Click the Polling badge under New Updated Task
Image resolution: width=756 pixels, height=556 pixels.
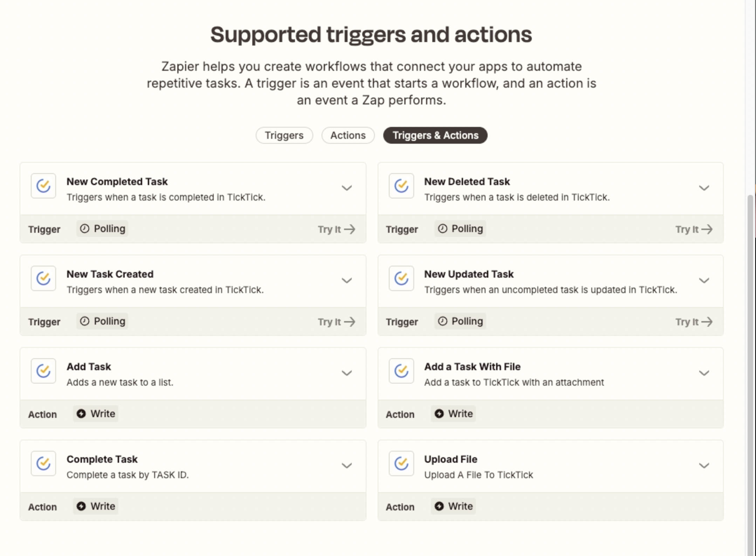point(460,321)
